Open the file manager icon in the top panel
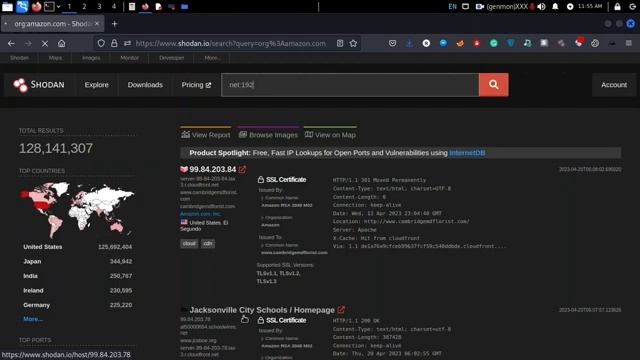The width and height of the screenshot is (640, 360). click(x=7, y=7)
